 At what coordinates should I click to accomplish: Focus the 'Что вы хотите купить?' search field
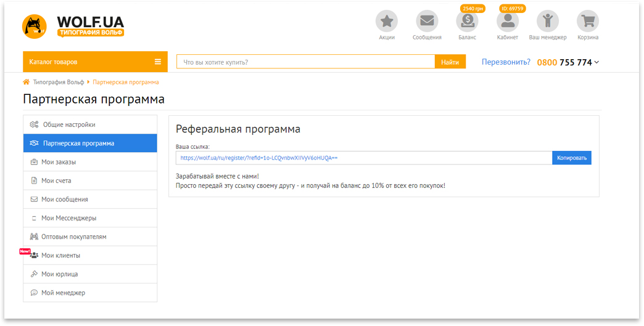coord(305,62)
